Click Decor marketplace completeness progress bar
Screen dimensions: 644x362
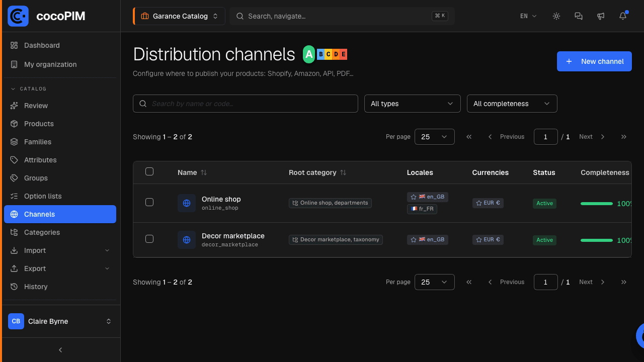coord(597,240)
